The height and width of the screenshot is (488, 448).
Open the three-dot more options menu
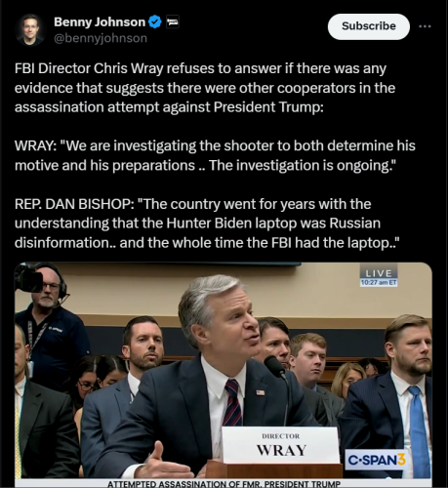tap(425, 26)
